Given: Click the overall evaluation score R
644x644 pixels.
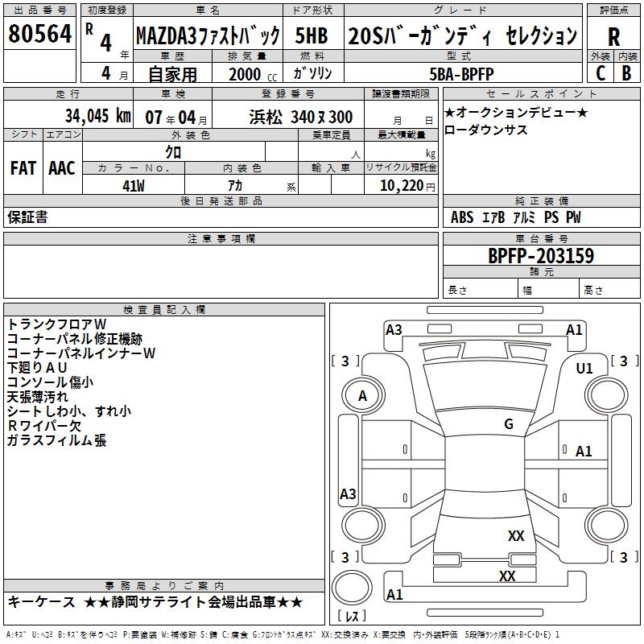Looking at the screenshot, I should 614,37.
